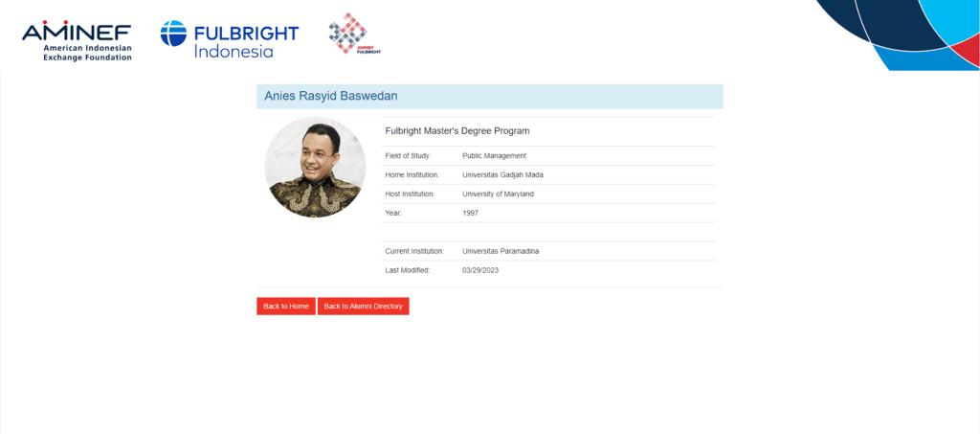The width and height of the screenshot is (980, 434).
Task: Select the University of Maryland value
Action: (x=498, y=194)
